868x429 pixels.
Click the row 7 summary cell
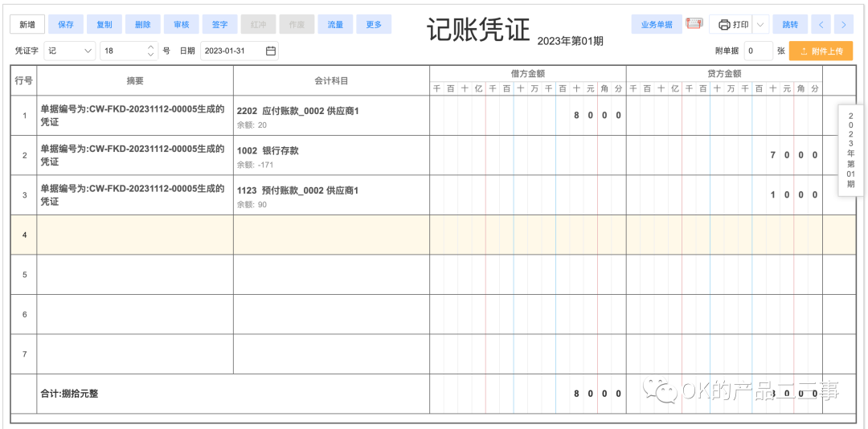pos(135,354)
